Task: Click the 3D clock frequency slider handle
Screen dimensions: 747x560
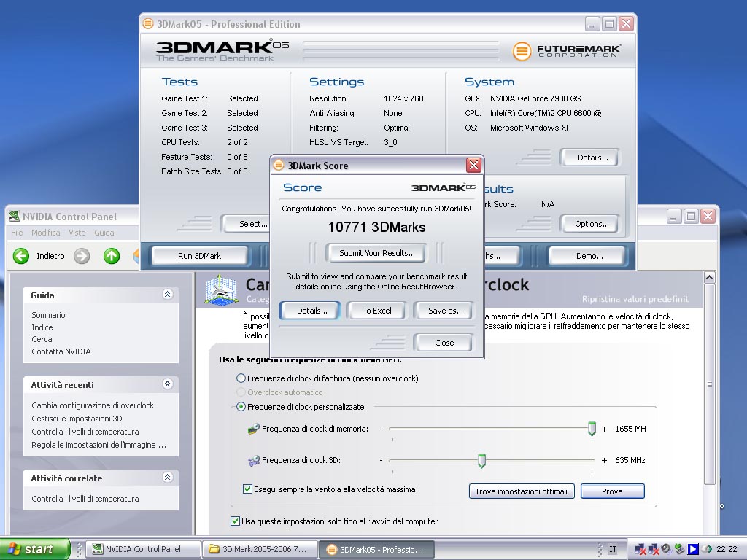Action: (x=481, y=461)
